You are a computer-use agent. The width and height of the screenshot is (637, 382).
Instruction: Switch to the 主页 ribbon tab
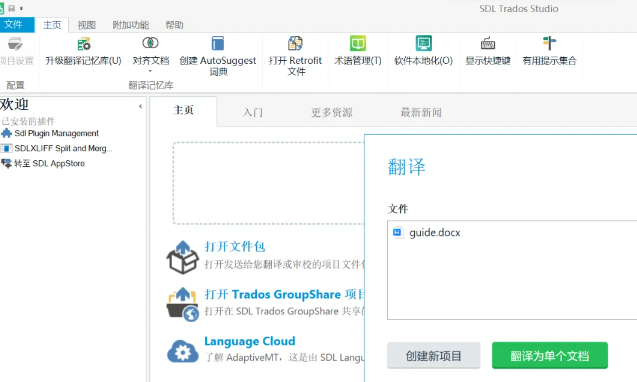(x=52, y=25)
